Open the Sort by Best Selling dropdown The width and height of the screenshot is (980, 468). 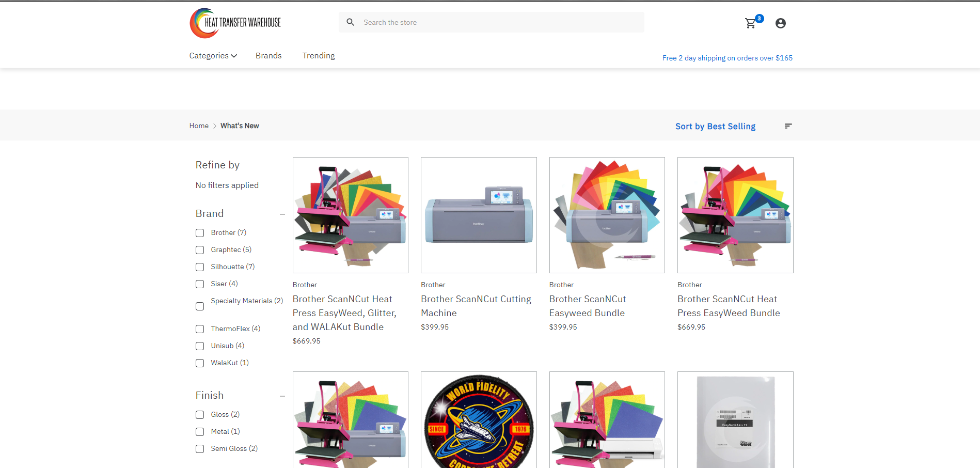pyautogui.click(x=715, y=127)
